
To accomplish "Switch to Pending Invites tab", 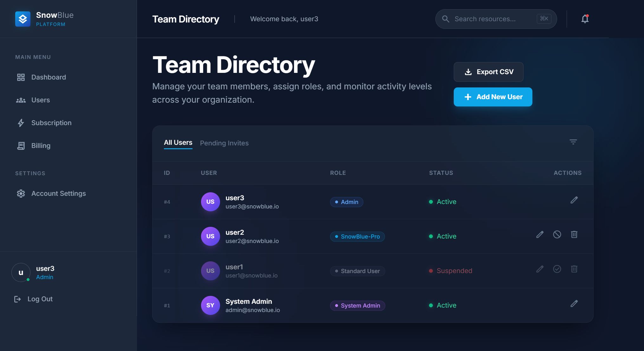I will coord(224,143).
